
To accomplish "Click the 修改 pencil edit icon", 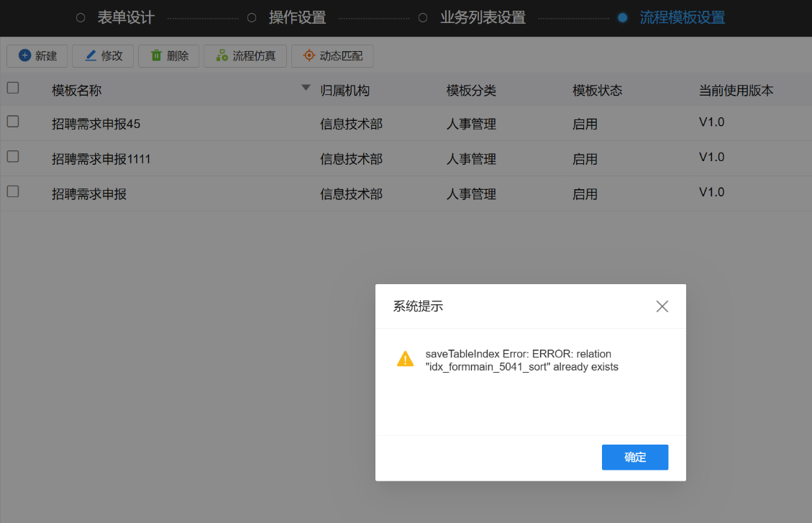I will point(90,55).
